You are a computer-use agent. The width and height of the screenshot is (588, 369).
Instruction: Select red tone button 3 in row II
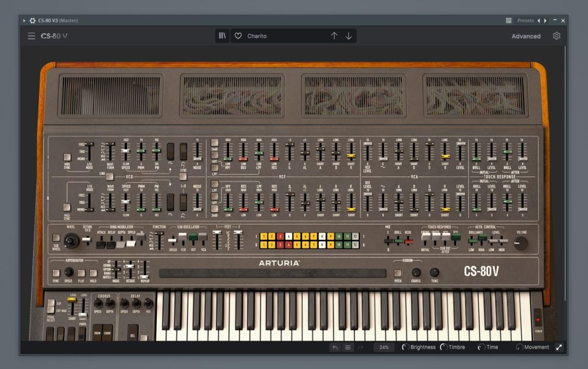(280, 245)
